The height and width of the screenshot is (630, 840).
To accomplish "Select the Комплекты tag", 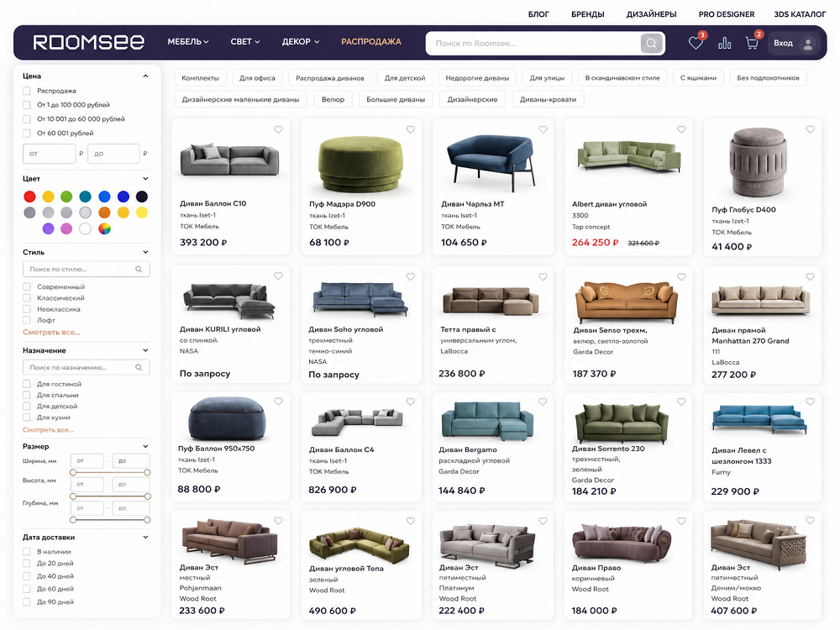I will click(201, 77).
